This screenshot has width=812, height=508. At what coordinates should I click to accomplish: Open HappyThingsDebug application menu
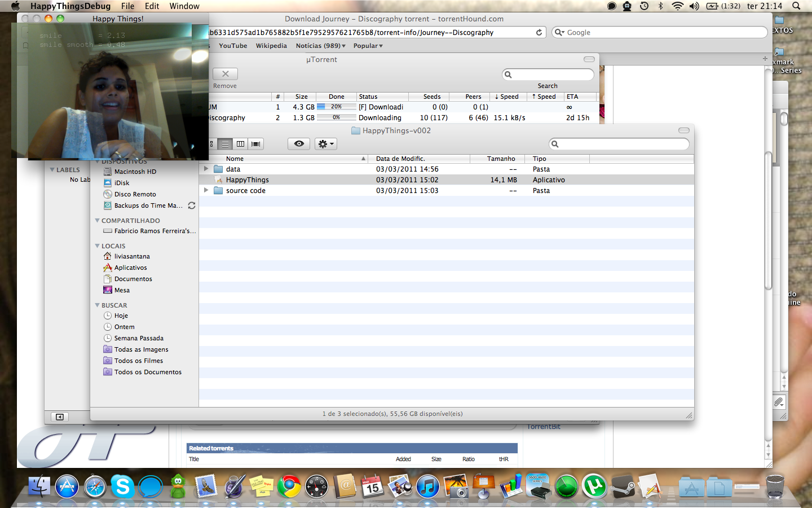coord(70,6)
